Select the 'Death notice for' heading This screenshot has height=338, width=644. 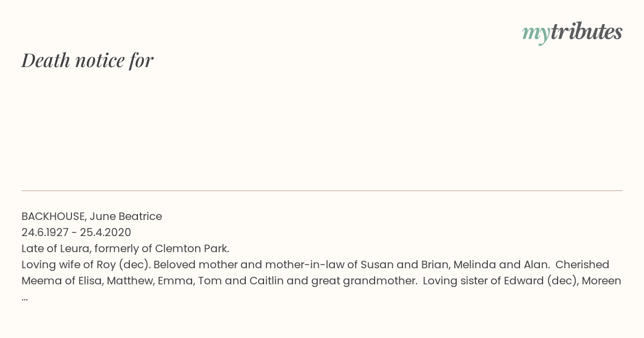(87, 61)
